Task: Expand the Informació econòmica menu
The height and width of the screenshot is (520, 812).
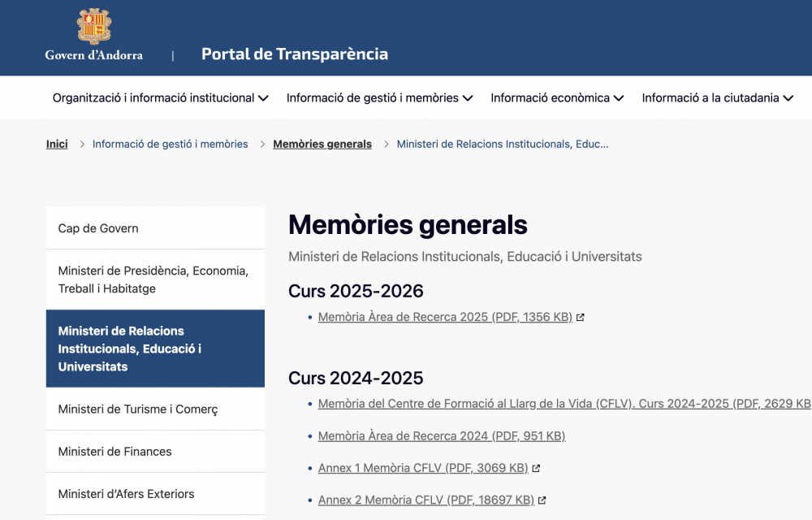Action: (557, 97)
